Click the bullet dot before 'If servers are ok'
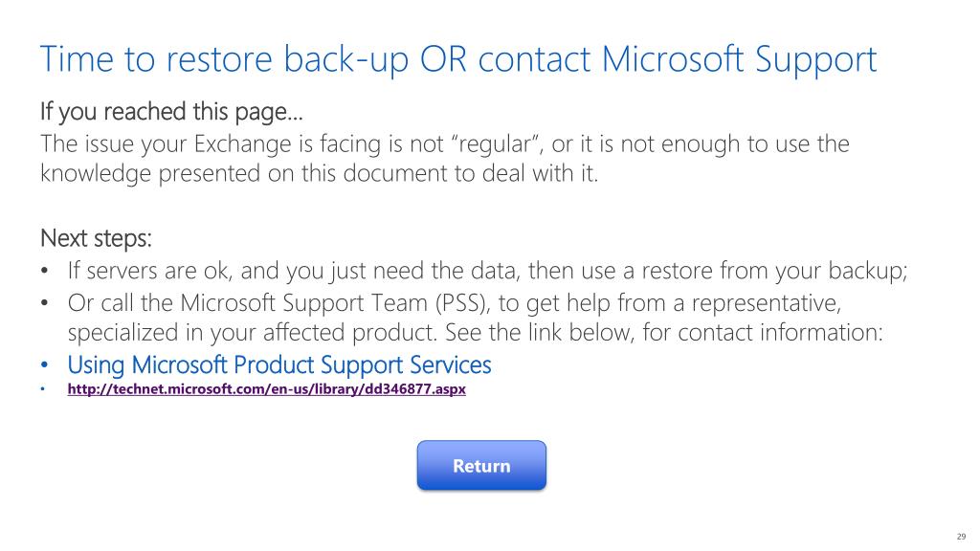980x551 pixels. 44,271
